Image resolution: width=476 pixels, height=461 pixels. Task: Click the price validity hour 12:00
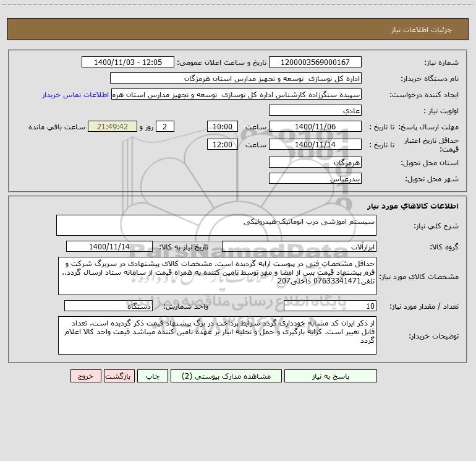(x=222, y=144)
